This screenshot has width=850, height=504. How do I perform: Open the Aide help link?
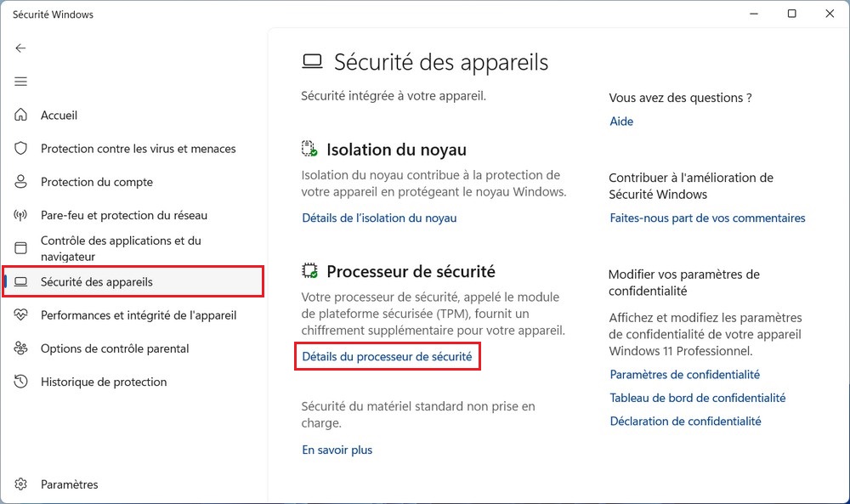point(621,122)
